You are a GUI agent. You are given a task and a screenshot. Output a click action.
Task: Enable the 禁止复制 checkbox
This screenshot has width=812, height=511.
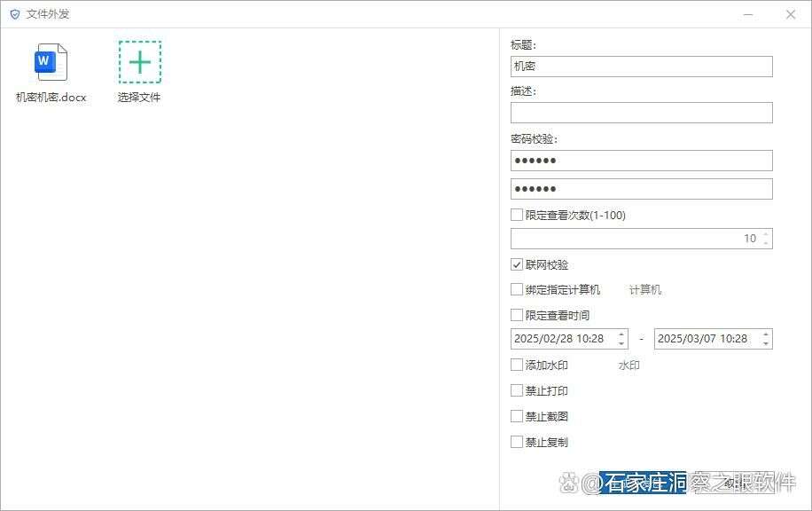[516, 441]
